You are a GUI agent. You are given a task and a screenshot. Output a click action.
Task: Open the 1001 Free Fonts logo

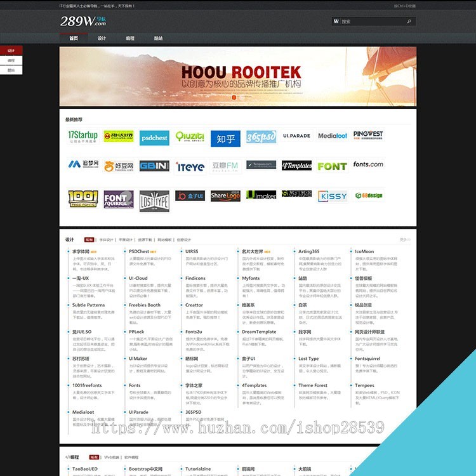click(83, 199)
